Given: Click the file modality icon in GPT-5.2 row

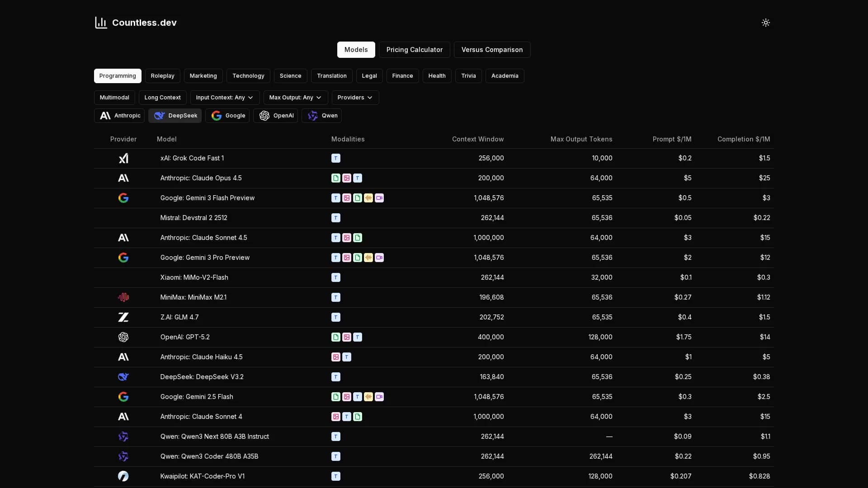Looking at the screenshot, I should click(x=336, y=337).
